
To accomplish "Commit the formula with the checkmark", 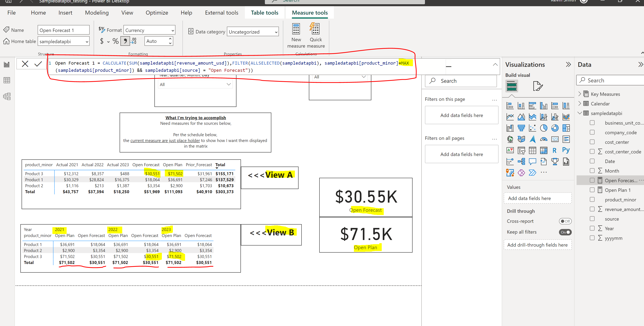I will (38, 64).
